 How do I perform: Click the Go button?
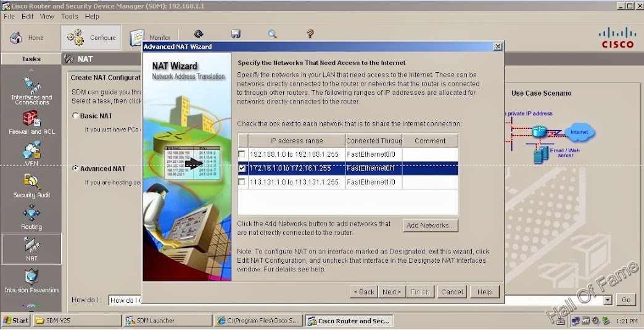coord(626,300)
